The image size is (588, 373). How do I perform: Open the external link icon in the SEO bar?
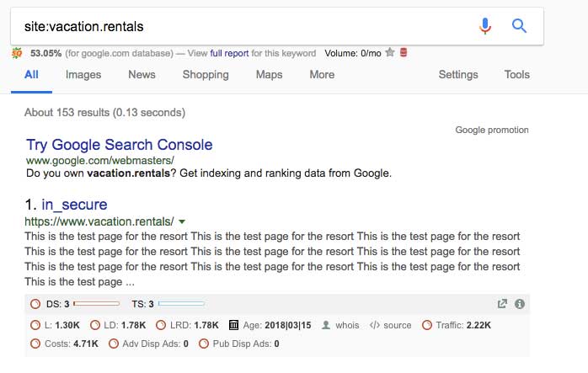pos(502,304)
